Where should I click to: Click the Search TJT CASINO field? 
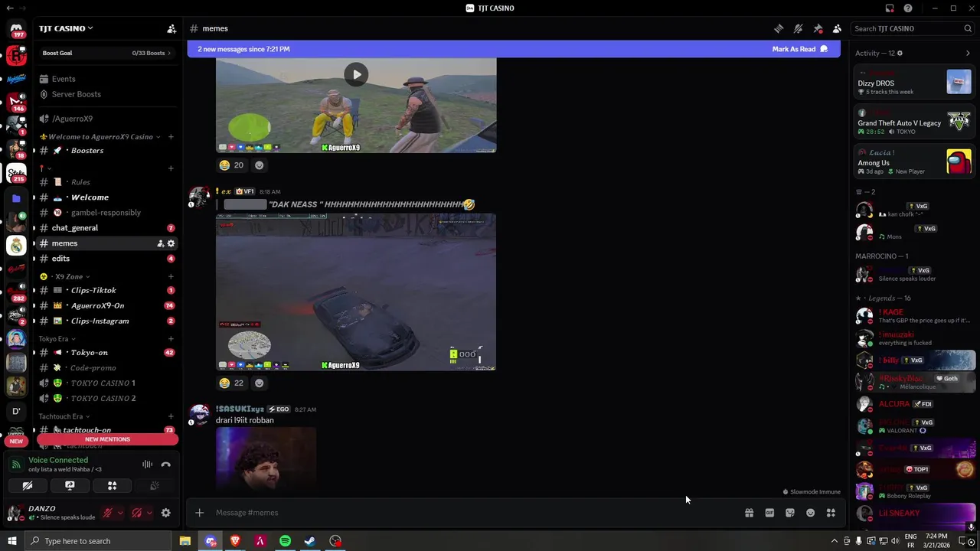tap(912, 28)
